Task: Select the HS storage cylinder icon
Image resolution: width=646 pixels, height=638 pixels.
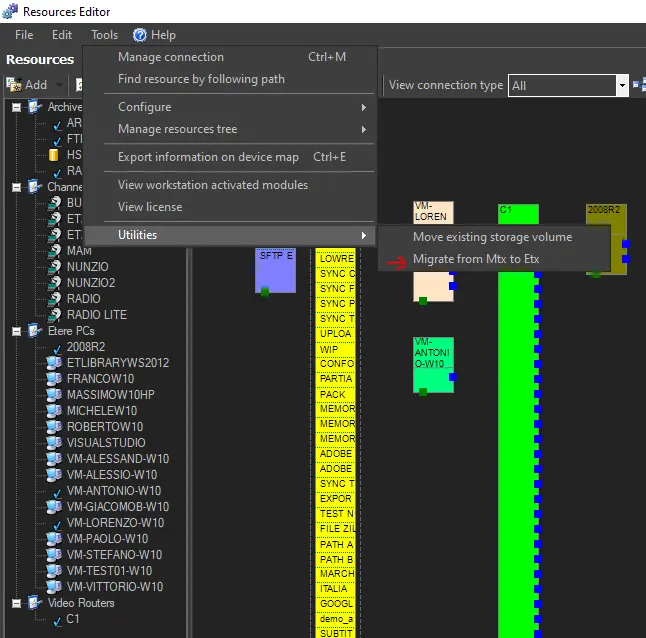Action: pyautogui.click(x=54, y=155)
